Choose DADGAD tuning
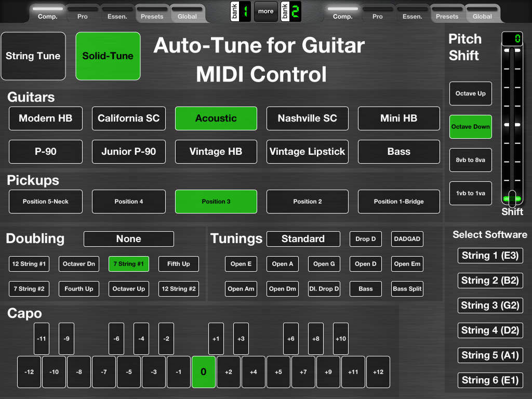 tap(407, 239)
